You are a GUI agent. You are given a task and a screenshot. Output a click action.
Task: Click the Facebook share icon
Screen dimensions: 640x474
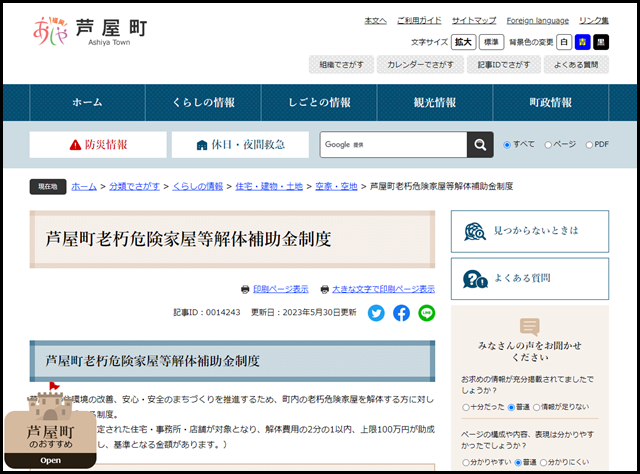click(401, 312)
